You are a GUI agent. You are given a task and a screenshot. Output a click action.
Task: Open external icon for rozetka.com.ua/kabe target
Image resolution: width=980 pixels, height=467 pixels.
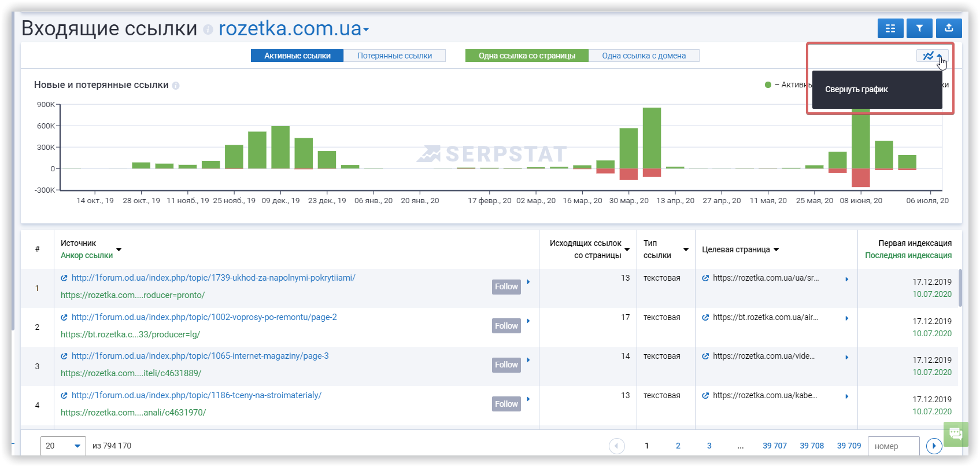(705, 396)
